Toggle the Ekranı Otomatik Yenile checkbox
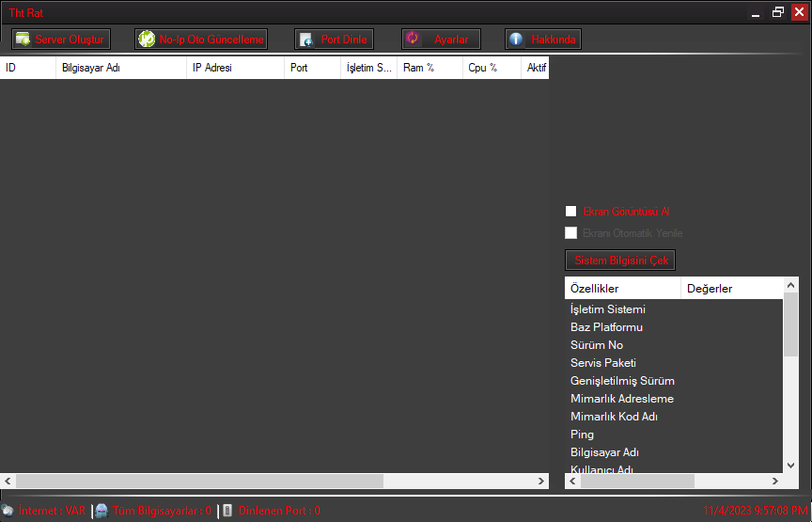The image size is (812, 522). 570,233
